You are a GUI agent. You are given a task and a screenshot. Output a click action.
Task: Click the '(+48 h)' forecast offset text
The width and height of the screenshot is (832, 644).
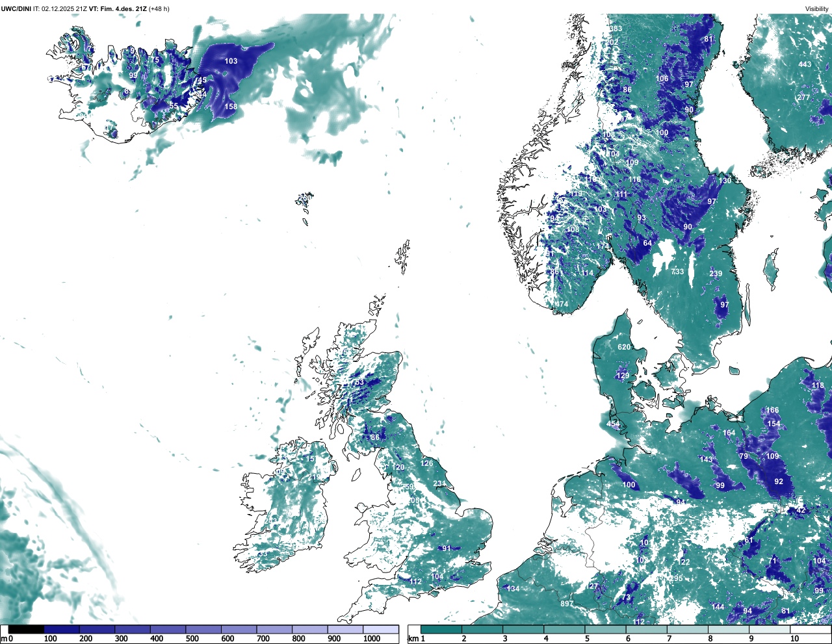point(159,8)
